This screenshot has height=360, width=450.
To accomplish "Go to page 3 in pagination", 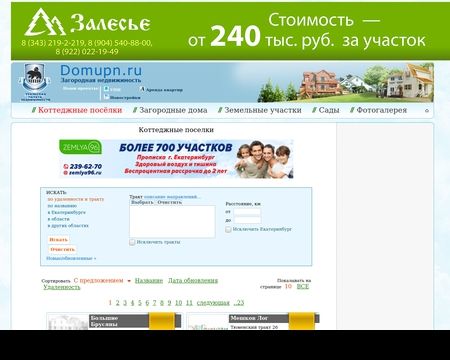I will [x=125, y=303].
